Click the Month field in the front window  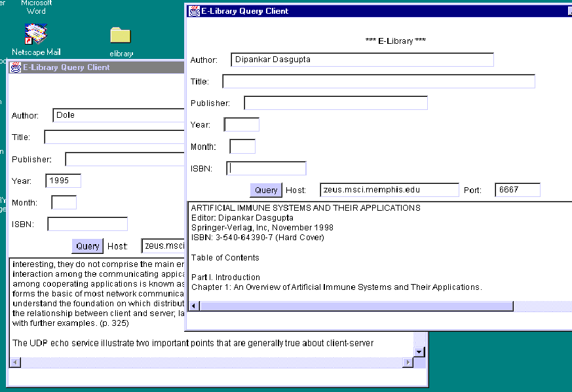[242, 147]
